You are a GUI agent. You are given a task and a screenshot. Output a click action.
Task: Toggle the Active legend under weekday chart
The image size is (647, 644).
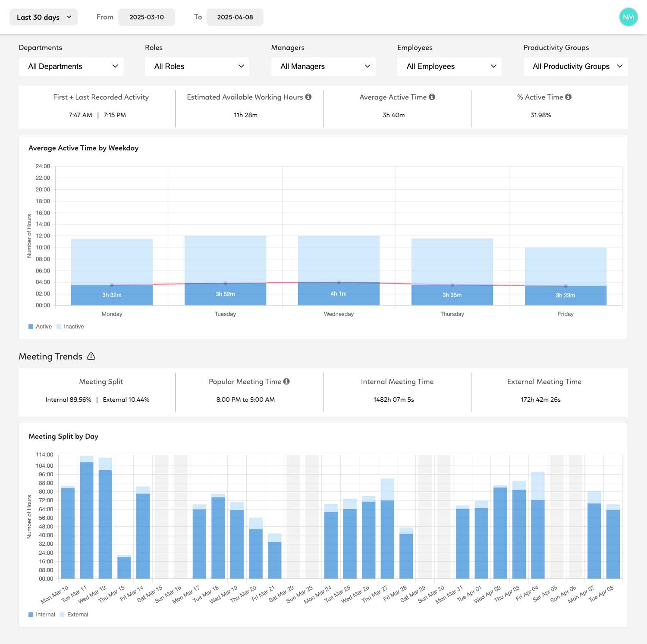click(40, 326)
